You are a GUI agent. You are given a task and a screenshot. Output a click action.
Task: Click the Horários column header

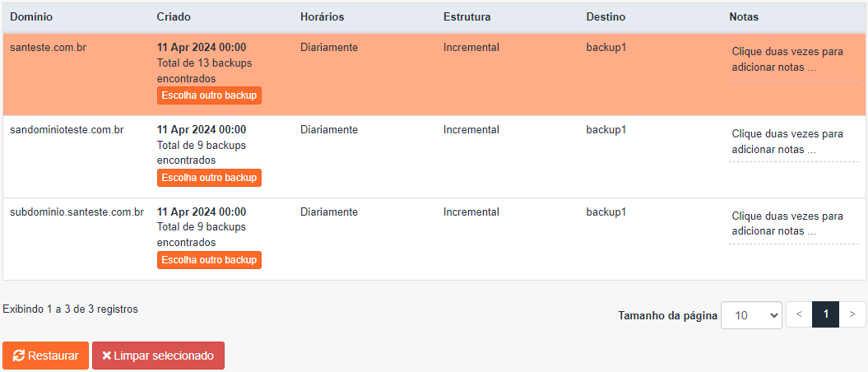[x=323, y=17]
